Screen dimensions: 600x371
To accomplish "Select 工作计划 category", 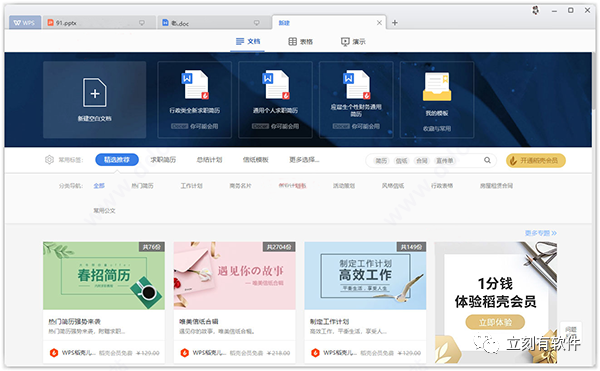I will pyautogui.click(x=191, y=186).
